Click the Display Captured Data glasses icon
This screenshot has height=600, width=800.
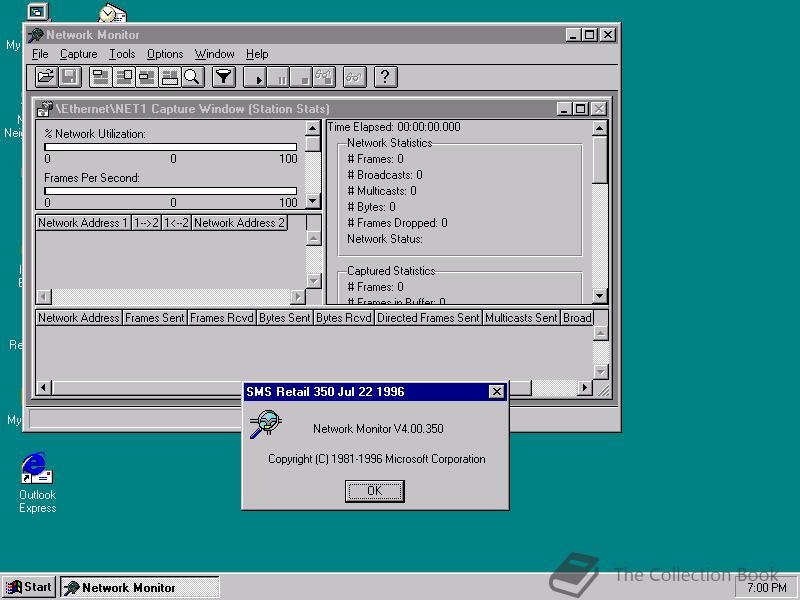tap(355, 77)
